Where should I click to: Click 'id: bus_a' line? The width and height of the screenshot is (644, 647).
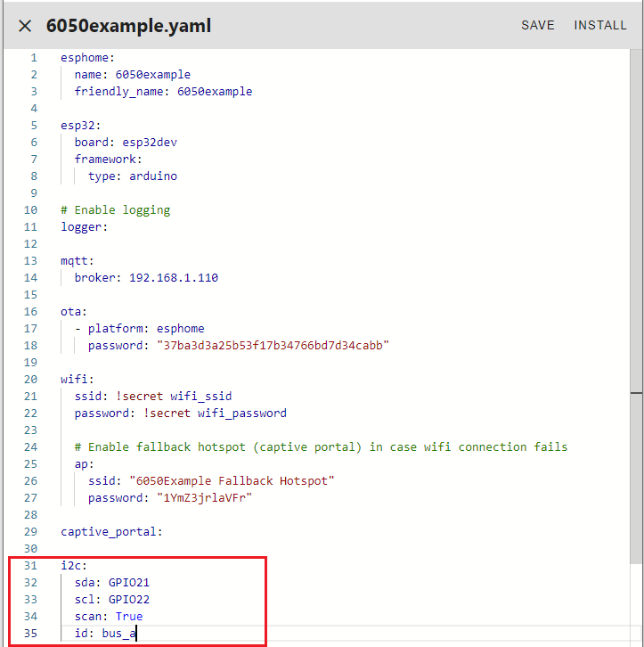point(105,633)
